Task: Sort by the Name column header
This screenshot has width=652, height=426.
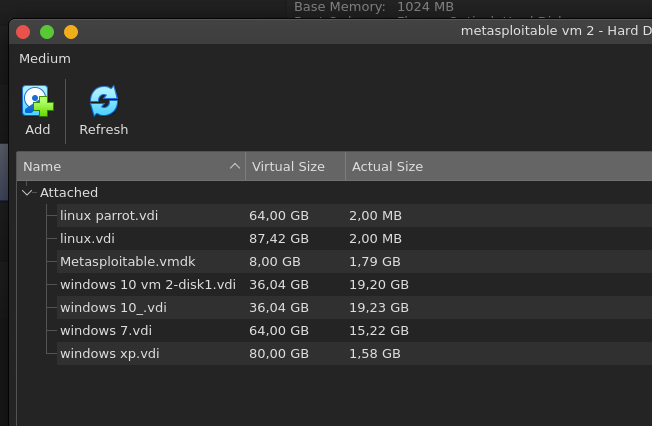Action: (131, 166)
